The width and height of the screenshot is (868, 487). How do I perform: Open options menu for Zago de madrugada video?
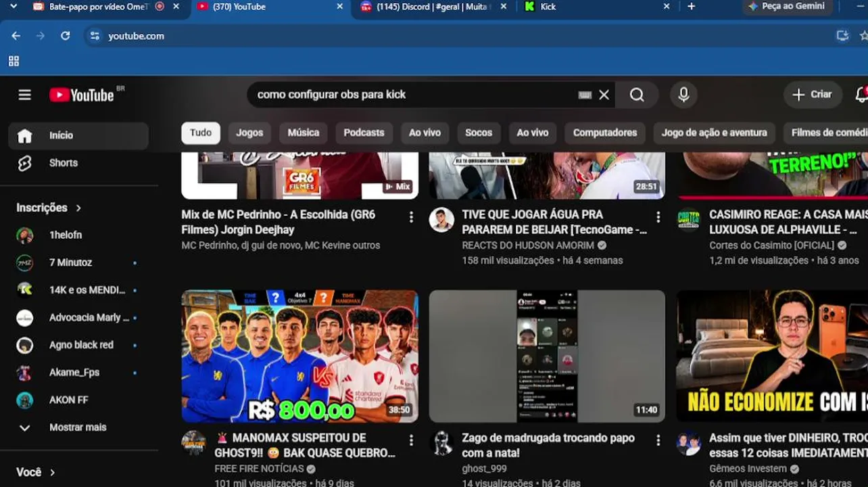[658, 440]
